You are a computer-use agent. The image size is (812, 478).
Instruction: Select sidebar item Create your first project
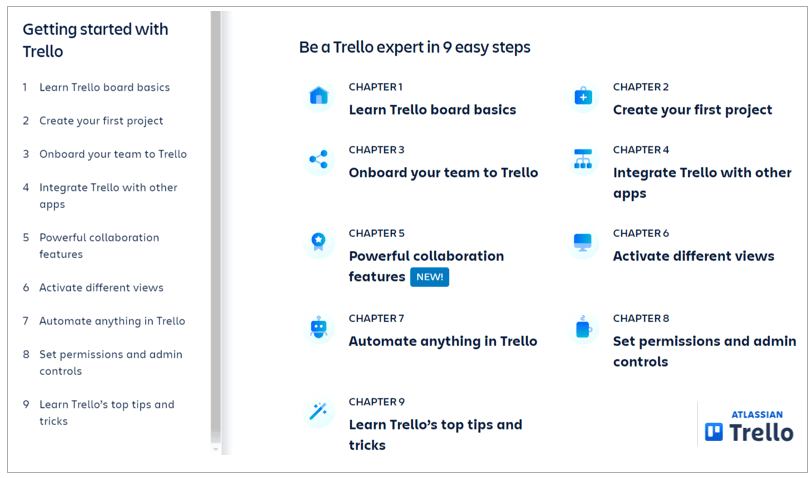101,121
